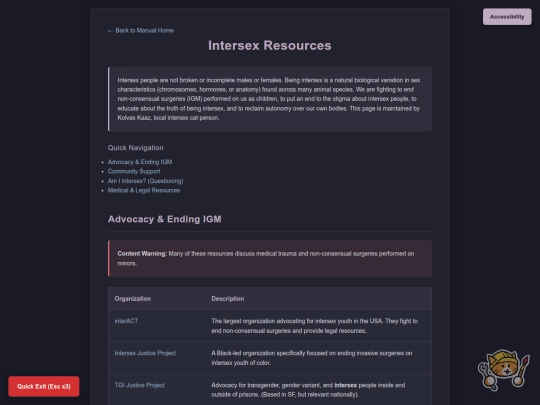The width and height of the screenshot is (540, 405).
Task: Click the cat mascot icon with tools
Action: coord(503,370)
